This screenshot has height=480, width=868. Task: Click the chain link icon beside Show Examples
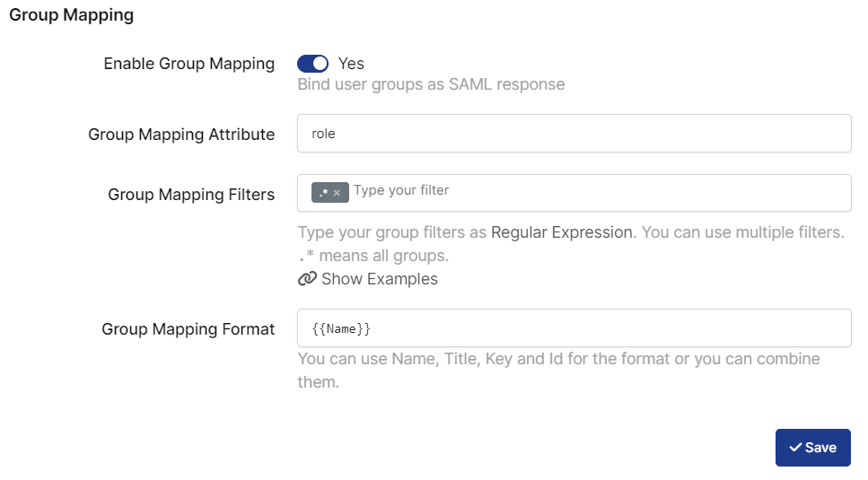[x=307, y=279]
